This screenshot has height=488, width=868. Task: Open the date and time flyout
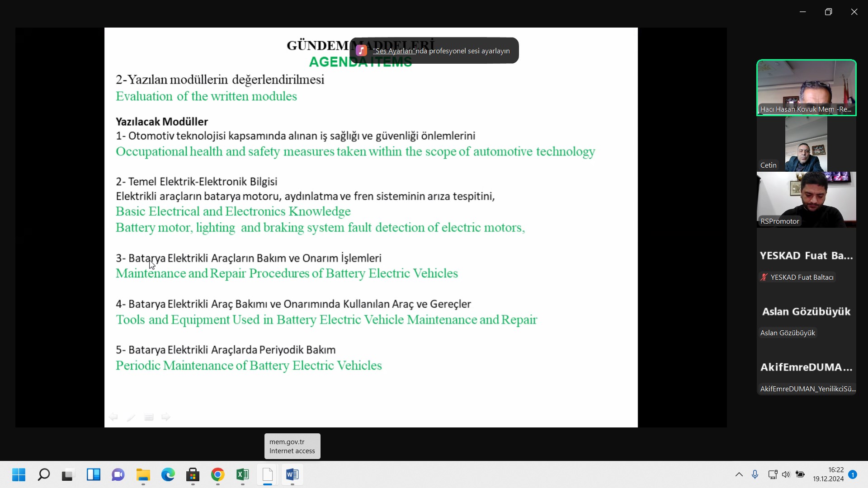point(828,474)
